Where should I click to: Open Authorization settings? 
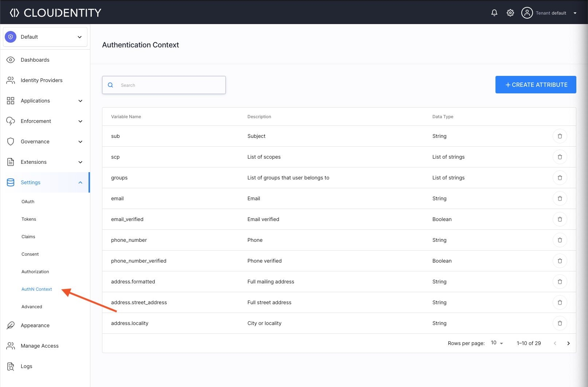[35, 272]
